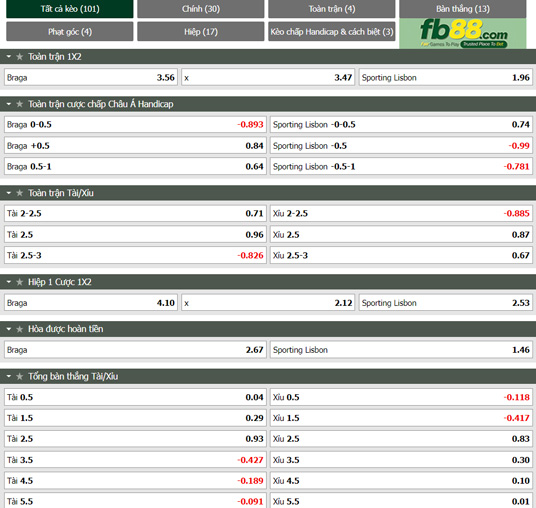Select Sporting Lisbon draw-no-bet at 1.46
The height and width of the screenshot is (508, 536).
coord(401,350)
